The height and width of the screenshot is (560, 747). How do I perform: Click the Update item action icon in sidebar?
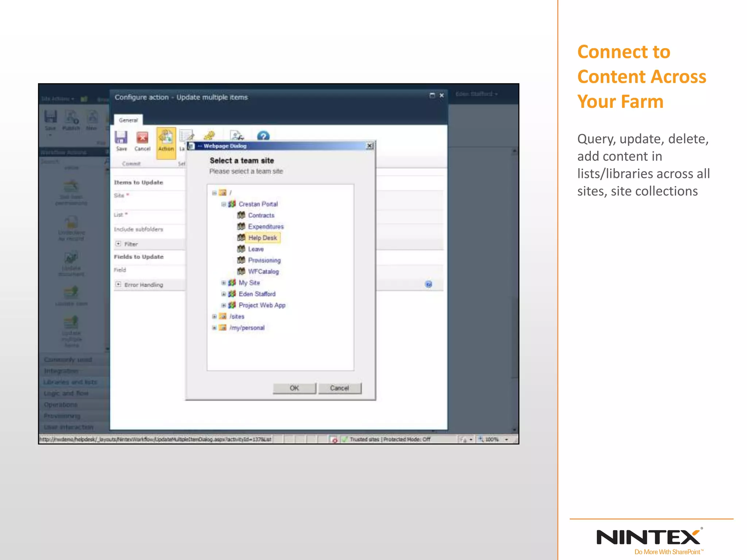point(71,292)
